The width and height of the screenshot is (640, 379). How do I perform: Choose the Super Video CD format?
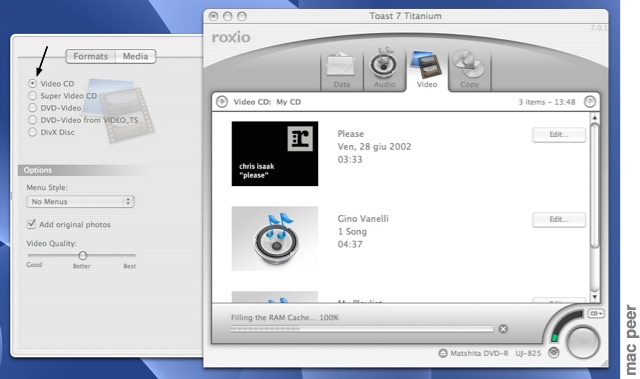click(x=33, y=96)
